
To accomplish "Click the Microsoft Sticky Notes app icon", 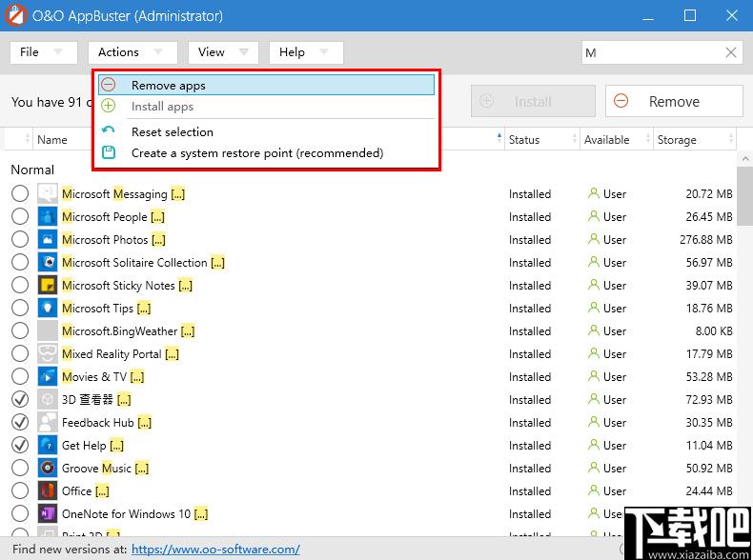I will coord(47,285).
